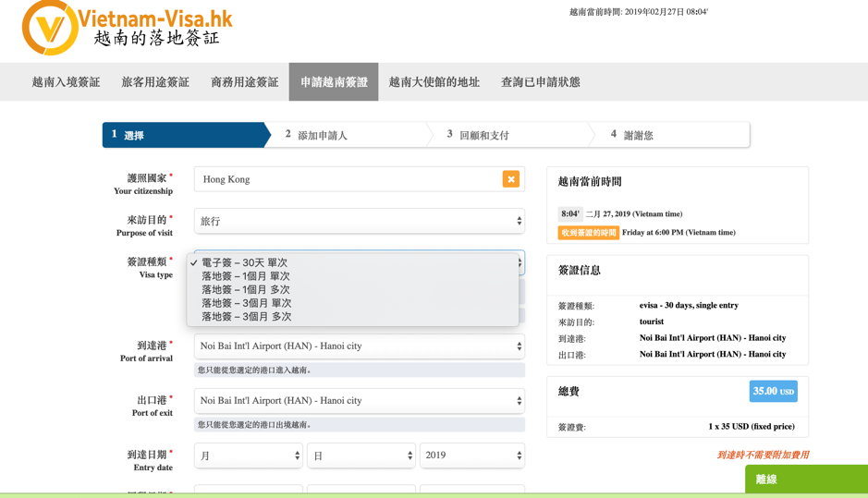The width and height of the screenshot is (868, 498).
Task: Open 商務用途簽証 navigation item
Action: 244,82
